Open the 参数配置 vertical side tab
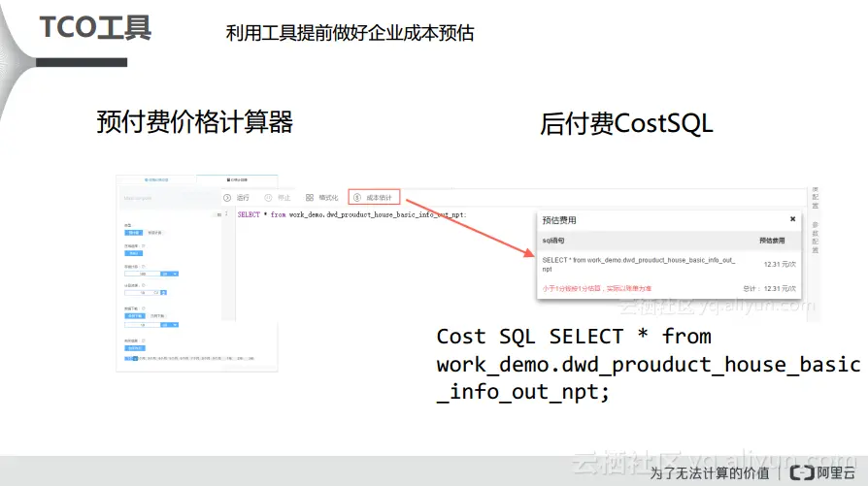Viewport: 868px width, 486px height. [x=815, y=238]
